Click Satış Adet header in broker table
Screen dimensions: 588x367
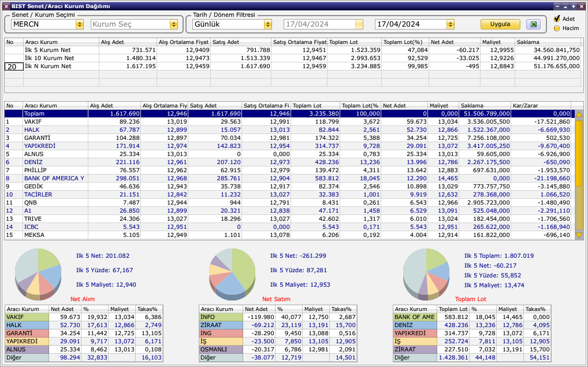pos(215,105)
